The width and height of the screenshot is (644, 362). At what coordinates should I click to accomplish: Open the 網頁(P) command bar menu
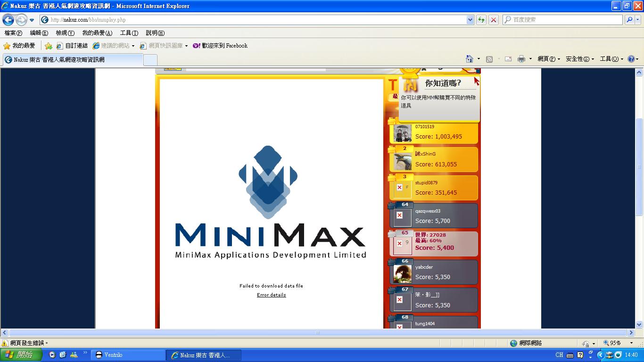click(549, 59)
